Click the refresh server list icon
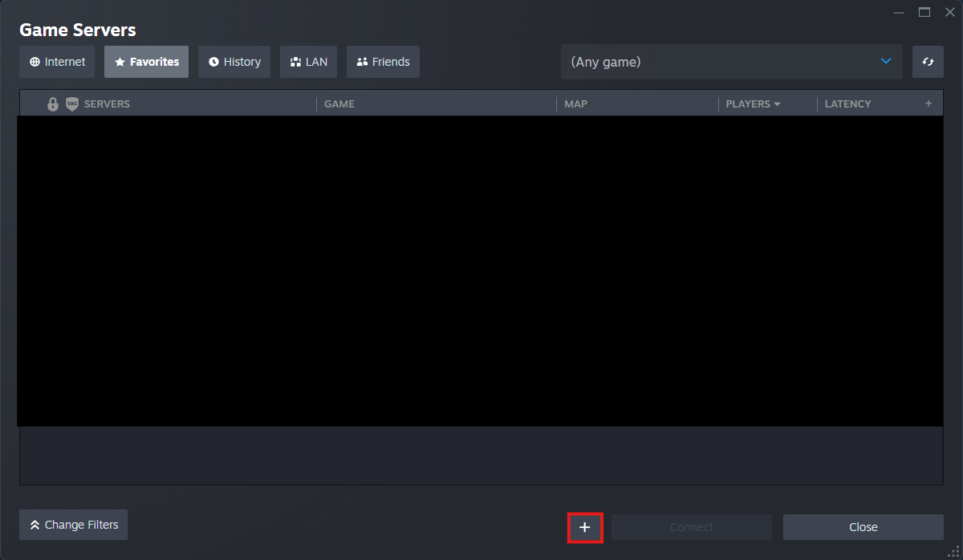The height and width of the screenshot is (560, 963). [x=928, y=62]
